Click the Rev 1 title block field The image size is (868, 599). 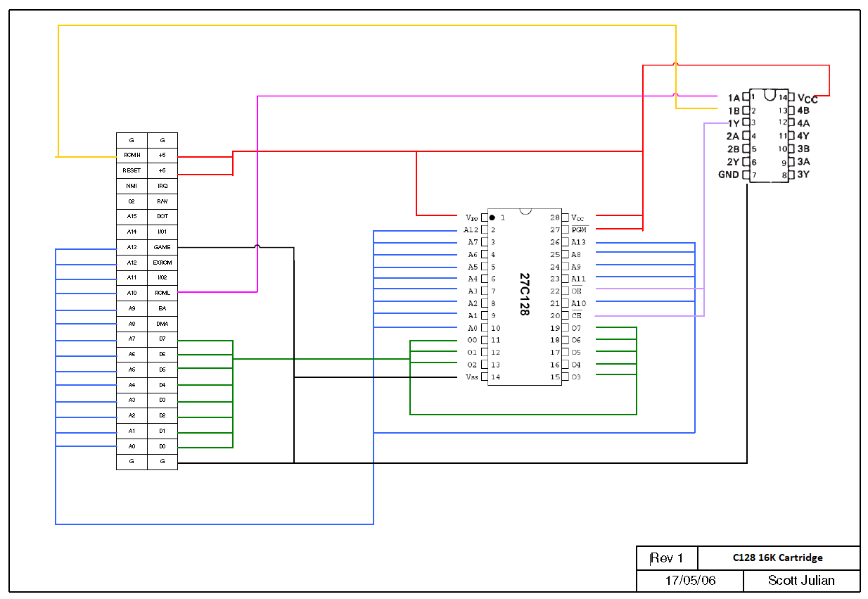[668, 558]
